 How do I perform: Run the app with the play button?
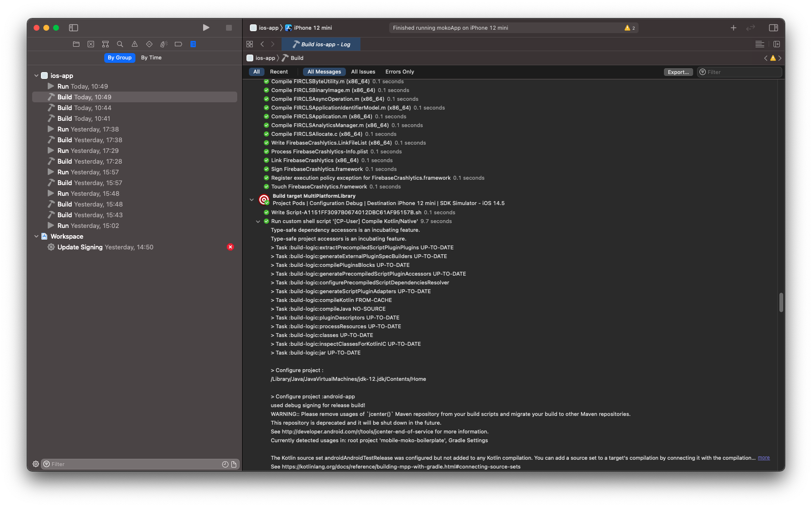coord(206,28)
